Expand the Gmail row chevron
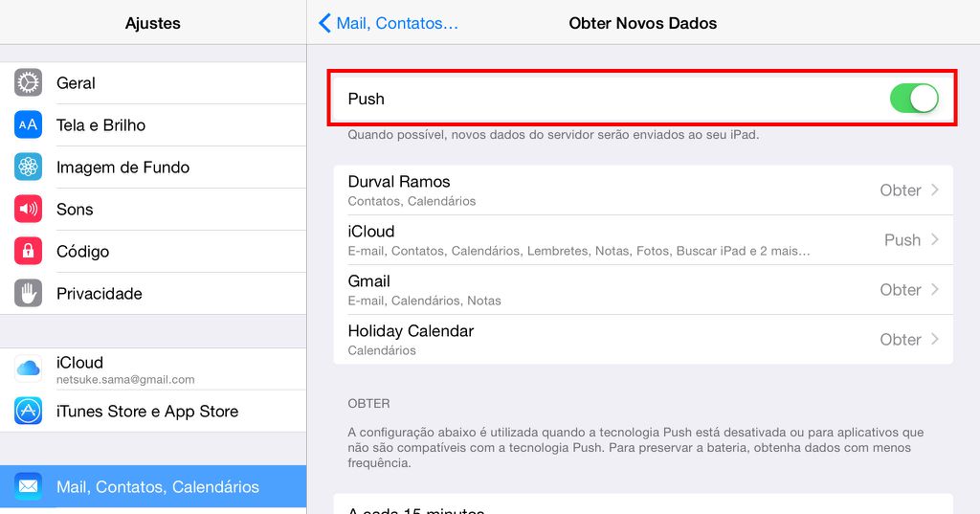 click(x=934, y=289)
